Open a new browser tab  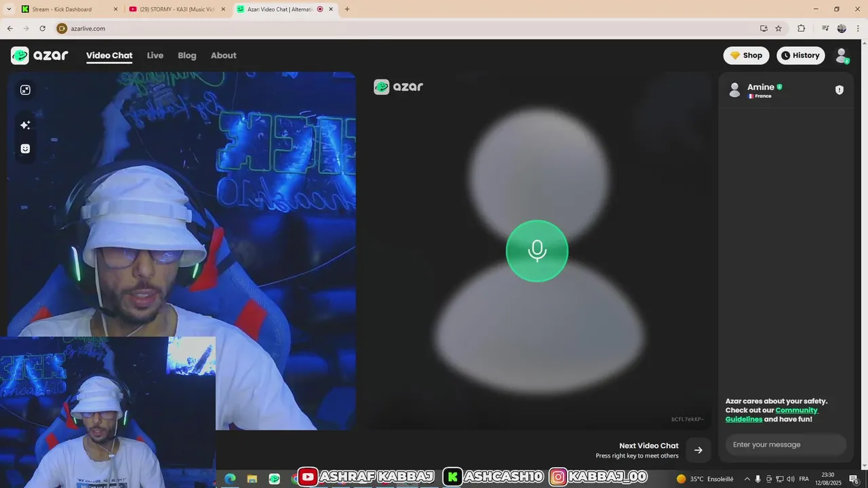pyautogui.click(x=347, y=9)
